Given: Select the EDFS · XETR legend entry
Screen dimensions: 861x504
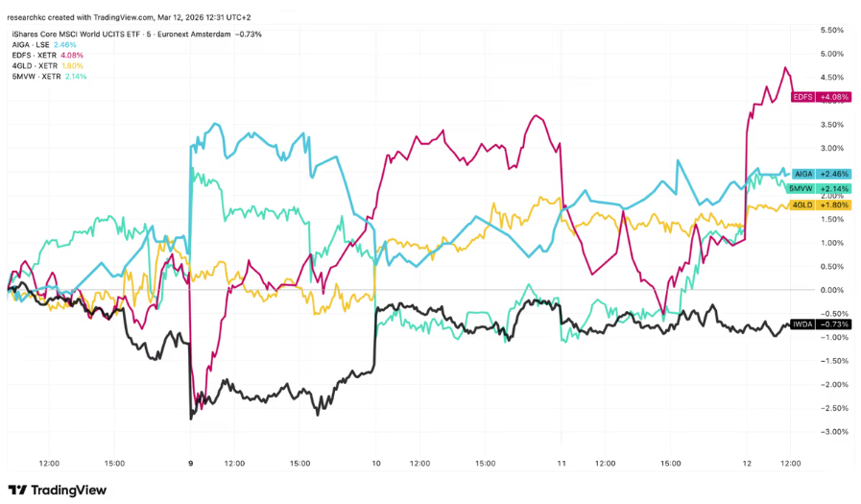Looking at the screenshot, I should point(44,56).
